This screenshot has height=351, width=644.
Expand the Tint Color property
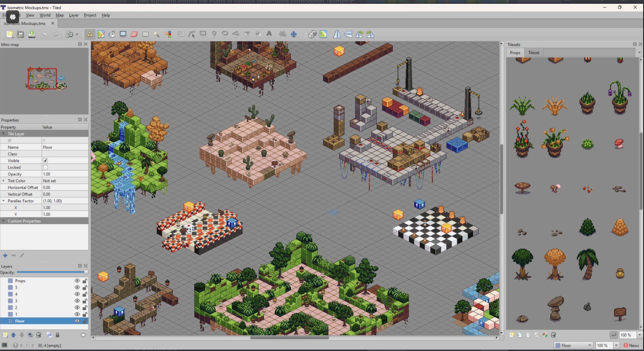coord(3,181)
